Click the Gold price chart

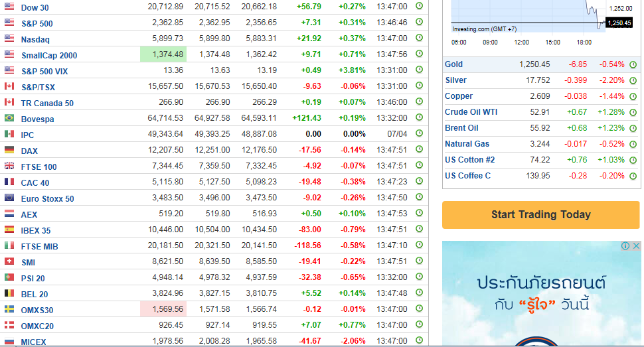click(x=528, y=17)
